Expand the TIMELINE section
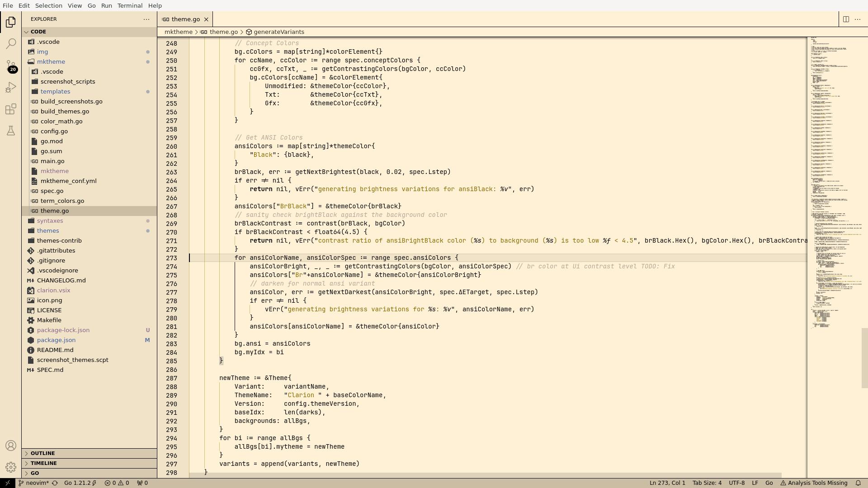 44,463
